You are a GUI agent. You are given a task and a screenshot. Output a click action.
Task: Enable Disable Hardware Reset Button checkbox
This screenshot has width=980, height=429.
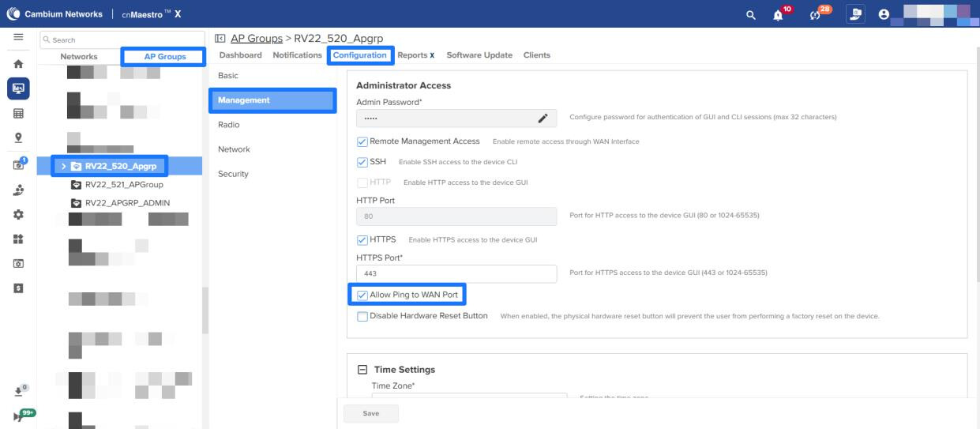[x=362, y=317]
